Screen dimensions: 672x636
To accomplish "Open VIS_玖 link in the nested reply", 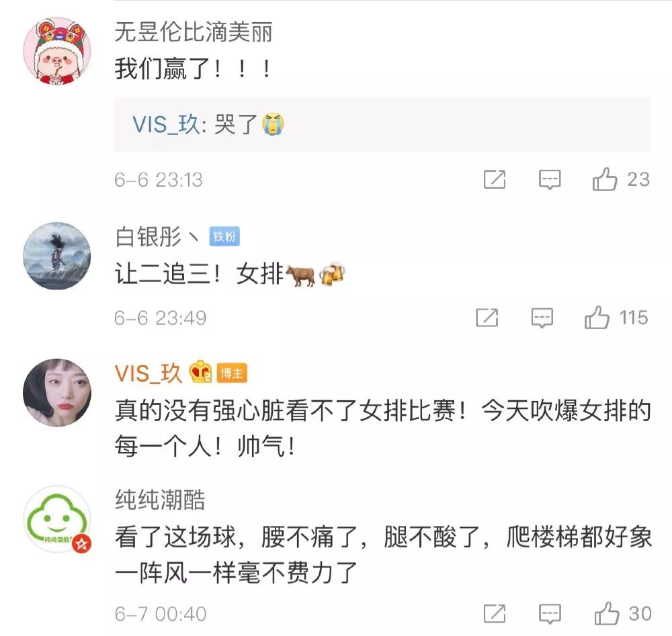I will (x=166, y=125).
